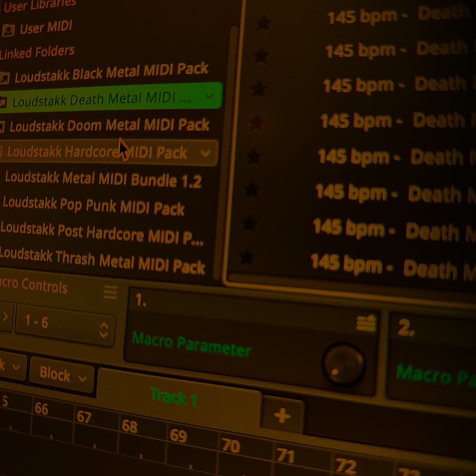Switch to the Track 1 tab
This screenshot has width=476, height=476.
[x=173, y=397]
